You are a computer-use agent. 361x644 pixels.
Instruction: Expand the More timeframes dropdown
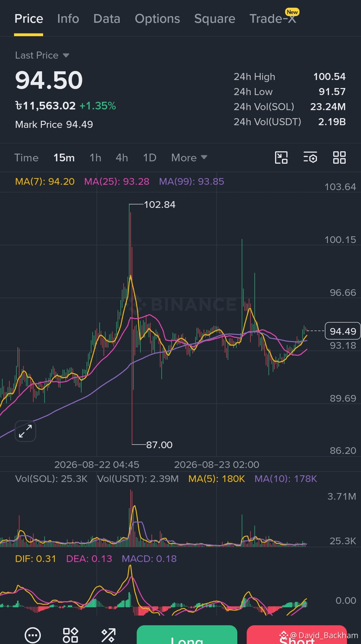click(x=189, y=158)
